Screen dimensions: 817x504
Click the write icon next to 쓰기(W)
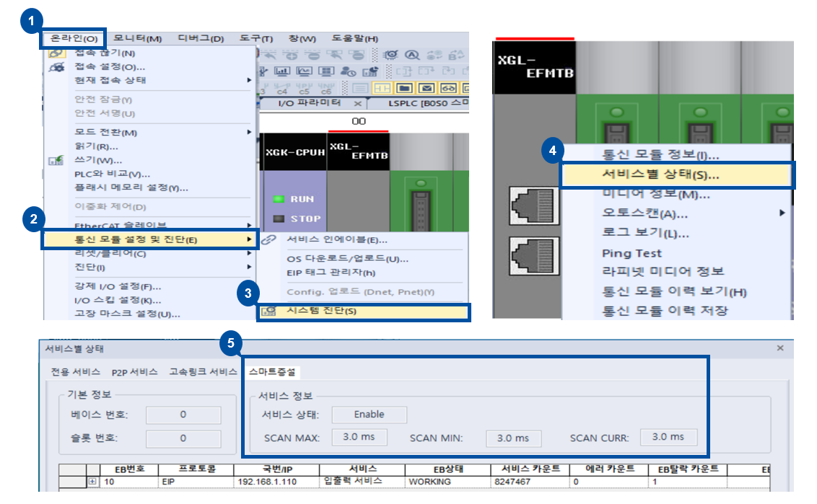click(x=56, y=160)
